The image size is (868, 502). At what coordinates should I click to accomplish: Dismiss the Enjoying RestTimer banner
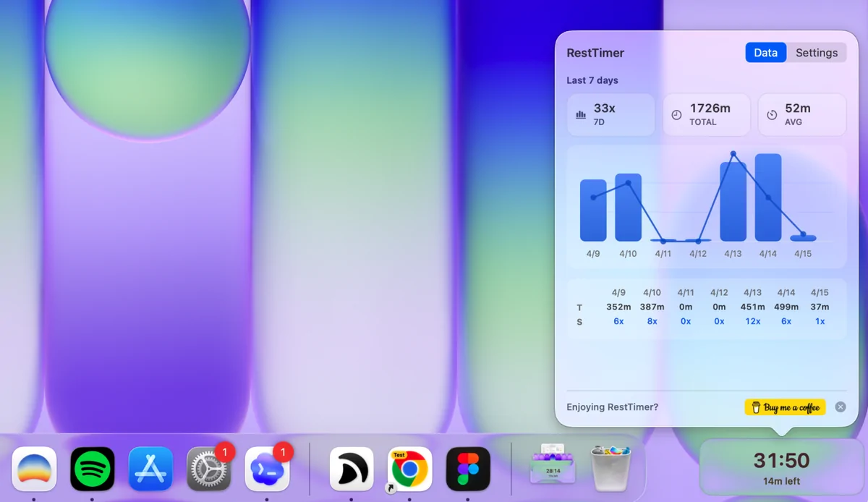click(x=840, y=407)
